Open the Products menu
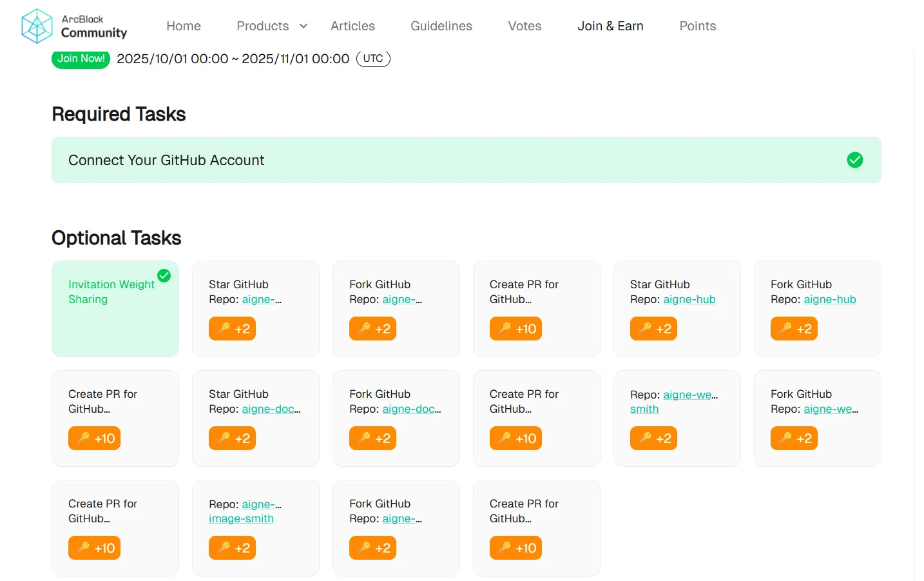 263,26
